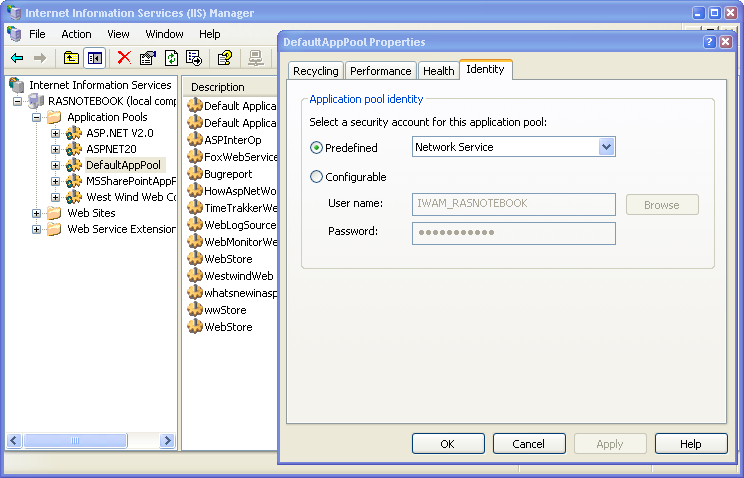
Task: Click the Back arrow toolbar icon
Action: click(17, 58)
